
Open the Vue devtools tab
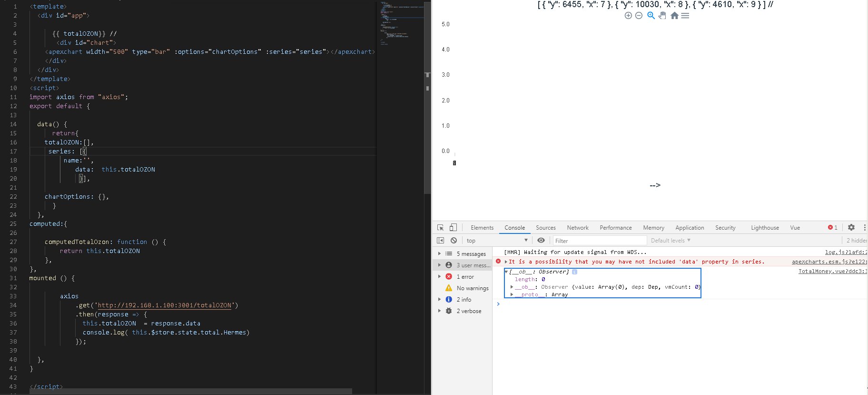click(795, 228)
